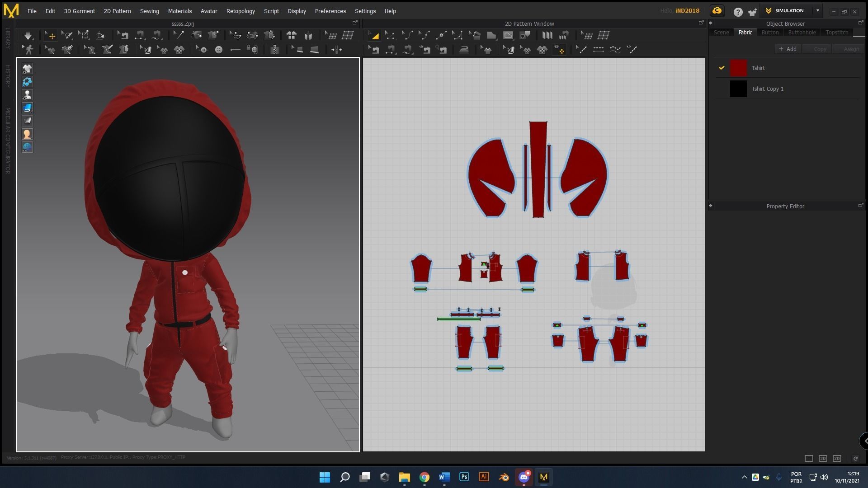The image size is (868, 488).
Task: Toggle avatar display face icon in viewport
Action: pyautogui.click(x=27, y=134)
